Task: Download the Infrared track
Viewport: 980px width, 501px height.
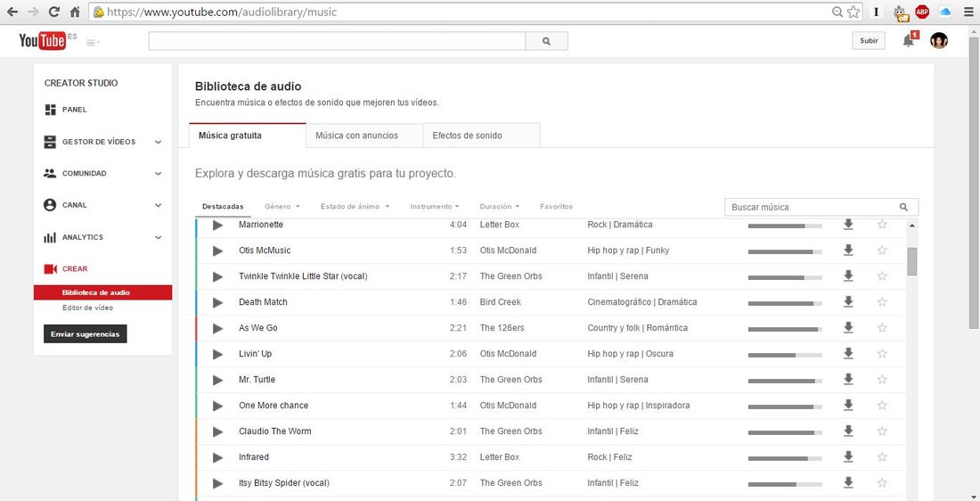Action: tap(848, 456)
